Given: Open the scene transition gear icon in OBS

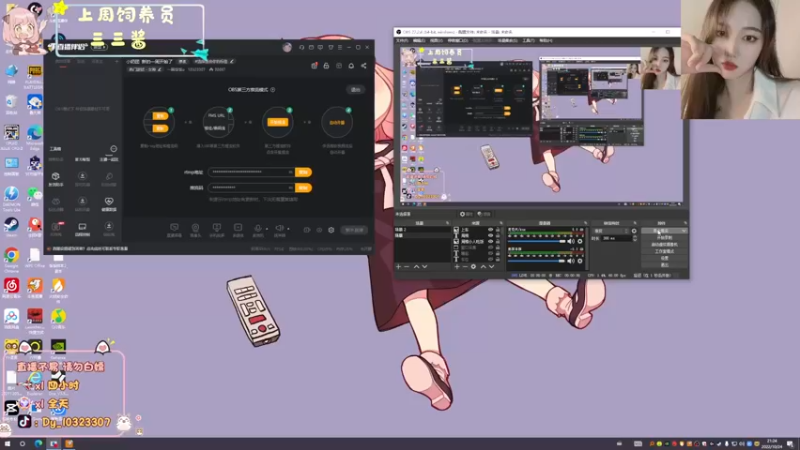Looking at the screenshot, I should click(634, 231).
